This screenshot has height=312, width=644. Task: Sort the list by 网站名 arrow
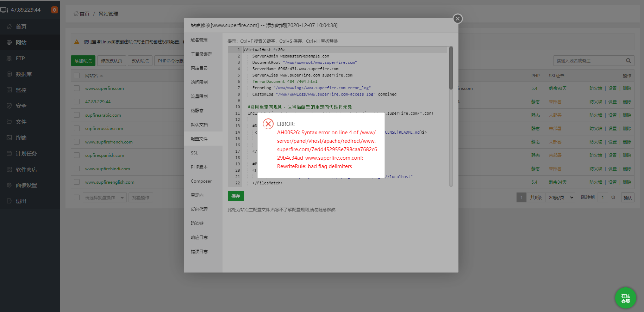(x=101, y=75)
